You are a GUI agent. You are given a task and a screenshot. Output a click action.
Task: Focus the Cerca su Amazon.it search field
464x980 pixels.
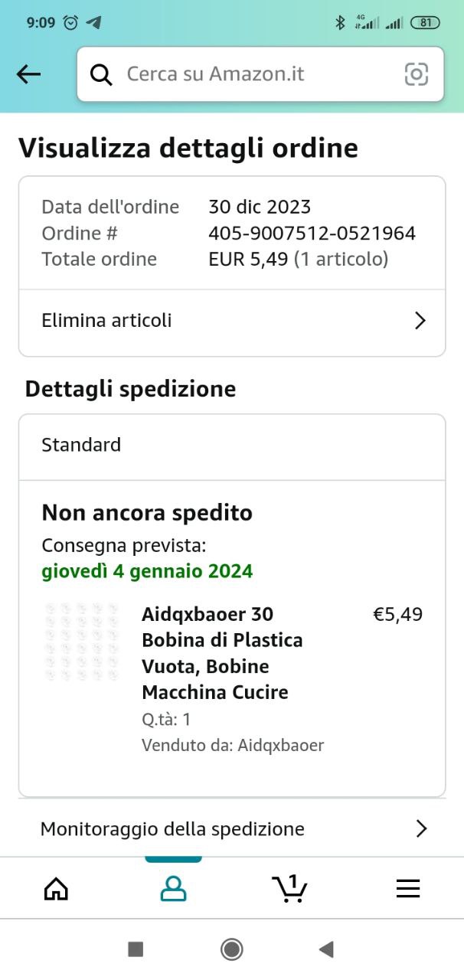tap(253, 74)
